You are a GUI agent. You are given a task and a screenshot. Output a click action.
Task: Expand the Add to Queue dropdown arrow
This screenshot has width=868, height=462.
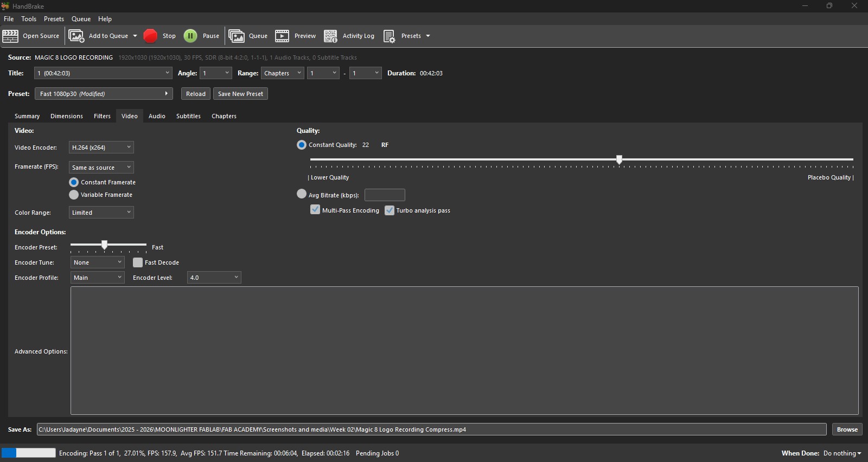pos(135,36)
